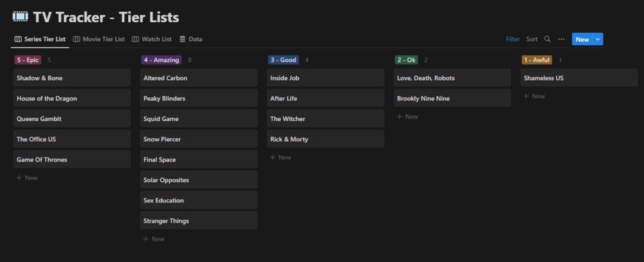Open the Game Of Thrones card
The width and height of the screenshot is (644, 262).
[x=72, y=160]
